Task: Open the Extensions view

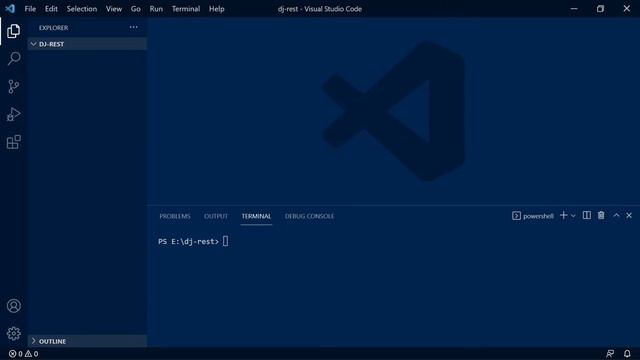Action: click(13, 142)
